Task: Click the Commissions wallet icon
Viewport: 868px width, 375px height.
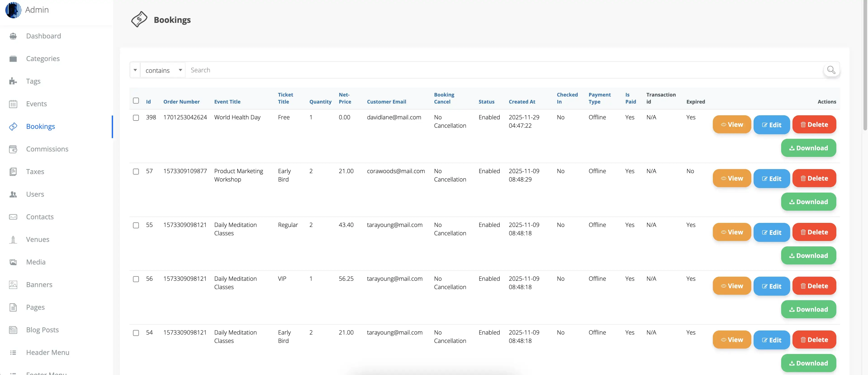Action: 13,149
